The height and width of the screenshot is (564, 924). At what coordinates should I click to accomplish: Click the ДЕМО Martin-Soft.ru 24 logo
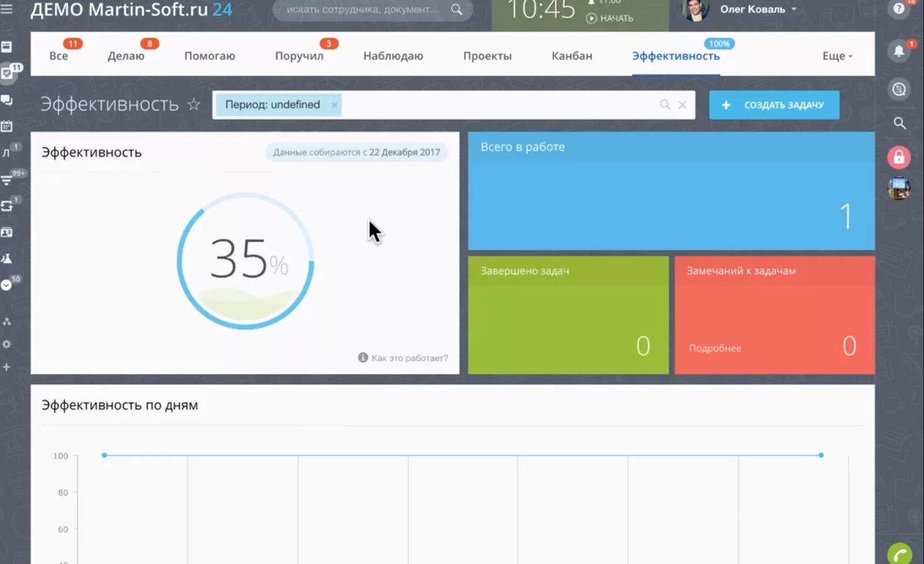[x=132, y=9]
